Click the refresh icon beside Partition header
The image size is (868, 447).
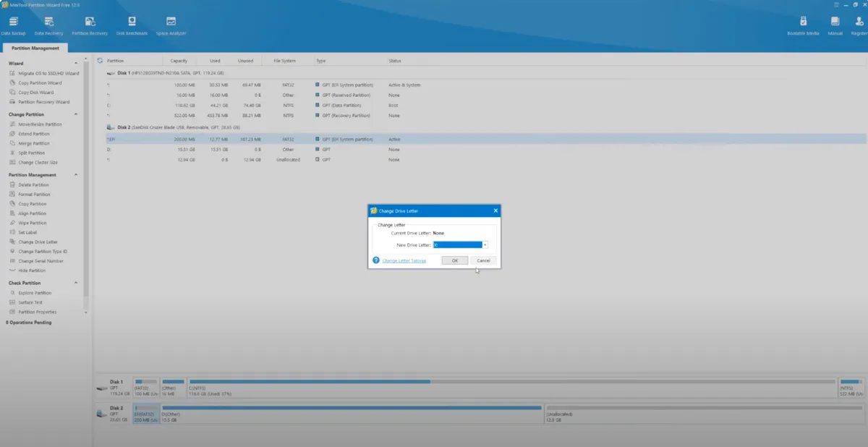pyautogui.click(x=100, y=61)
